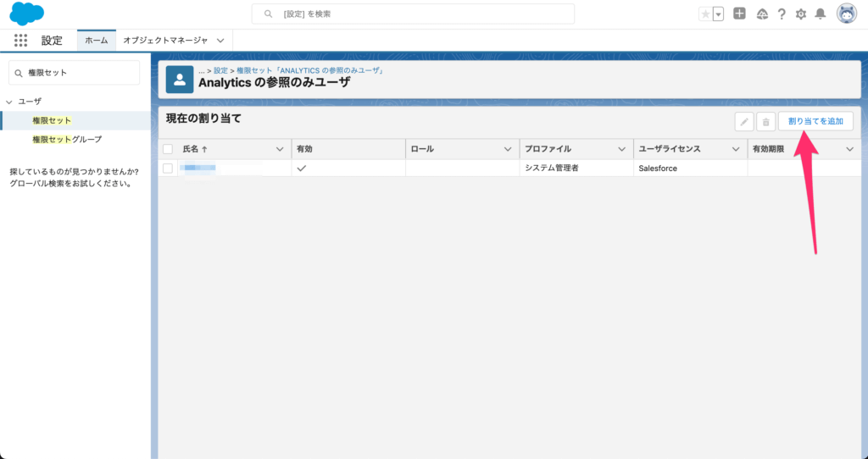Open the 有効期限 column menu chevron
Image resolution: width=868 pixels, height=459 pixels.
(x=849, y=149)
